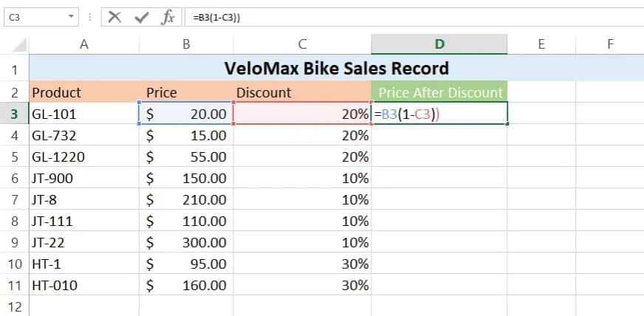Viewport: 644px width, 316px height.
Task: Click the Insert Function fx icon
Action: (x=168, y=17)
